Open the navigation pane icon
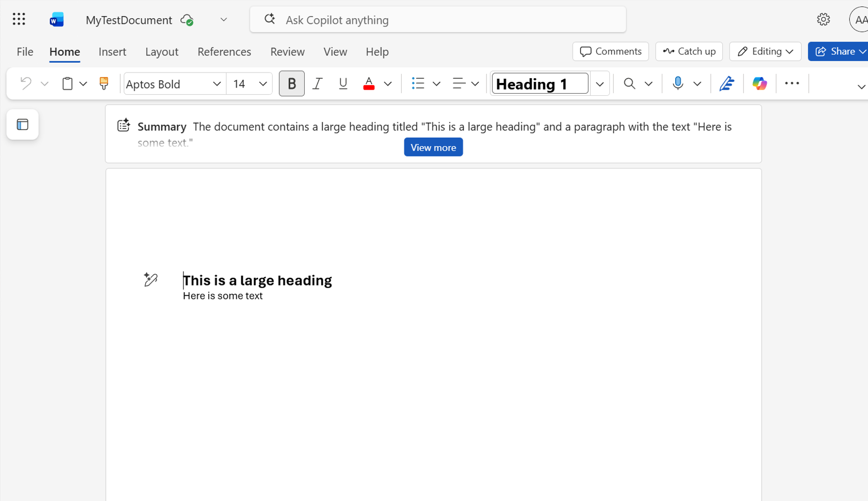The height and width of the screenshot is (501, 868). click(22, 124)
